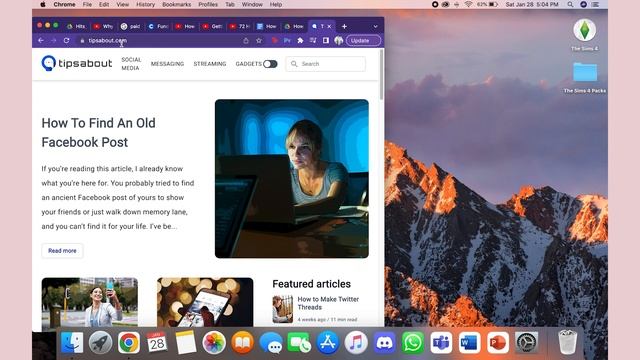Switch to the 'Hits' tab
Image resolution: width=640 pixels, height=360 pixels.
(77, 26)
